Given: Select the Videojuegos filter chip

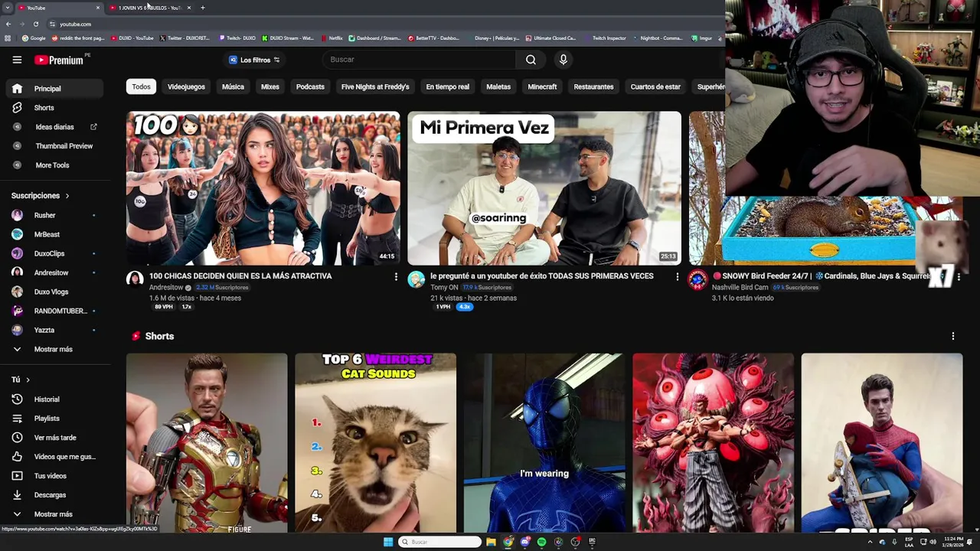Looking at the screenshot, I should (186, 86).
